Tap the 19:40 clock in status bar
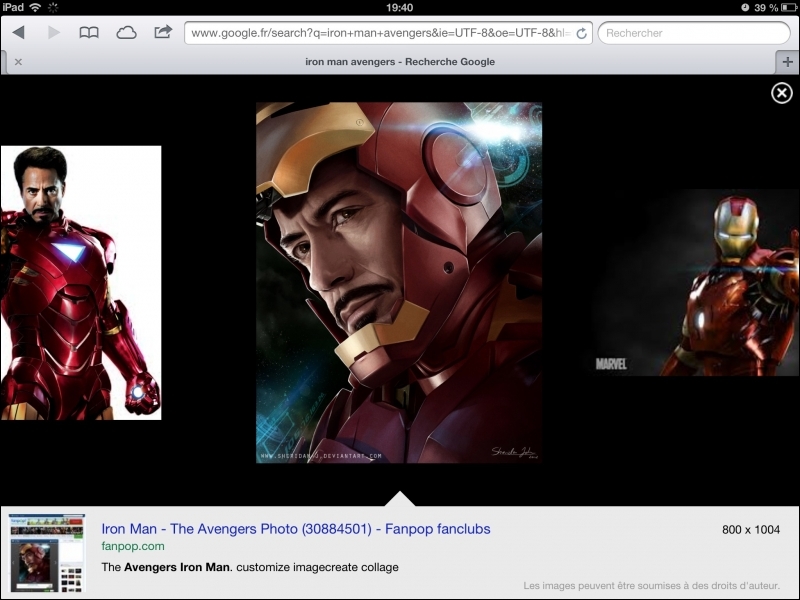Screen dimensions: 800x600 399,7
